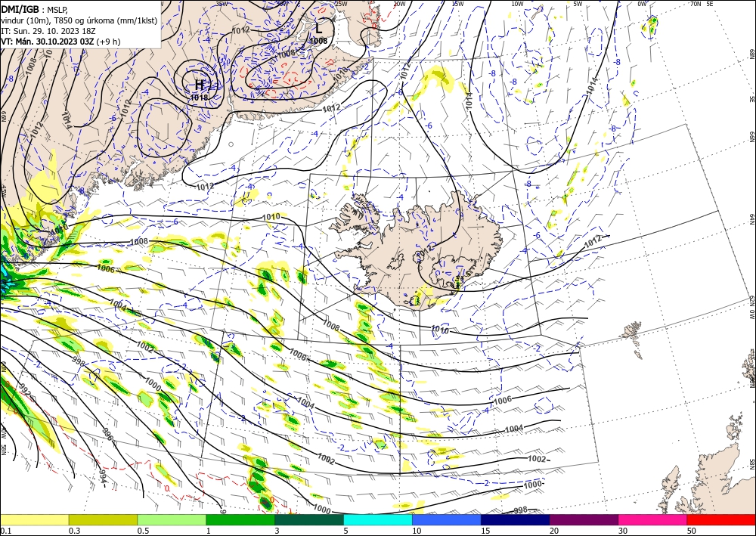Viewport: 756px width, 536px height.
Task: Click the '20W' longitude label at top
Action: 398,4
